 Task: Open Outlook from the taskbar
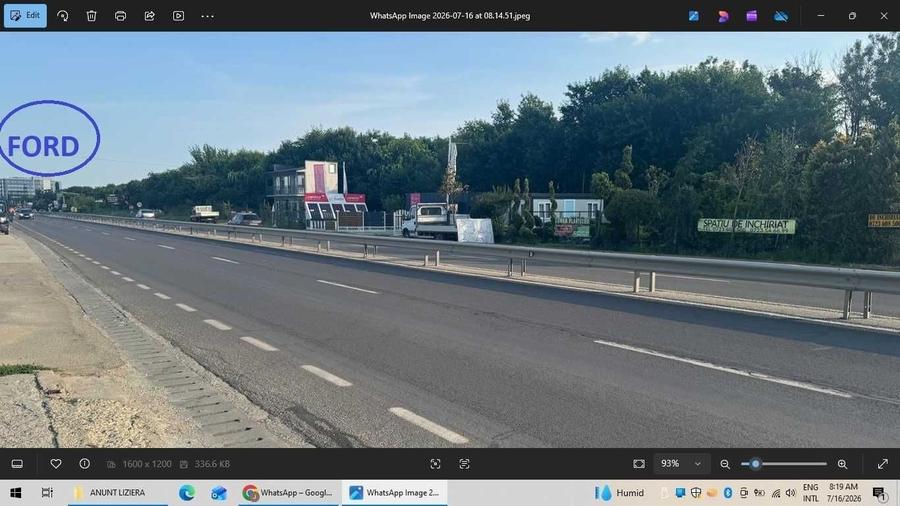tap(219, 493)
